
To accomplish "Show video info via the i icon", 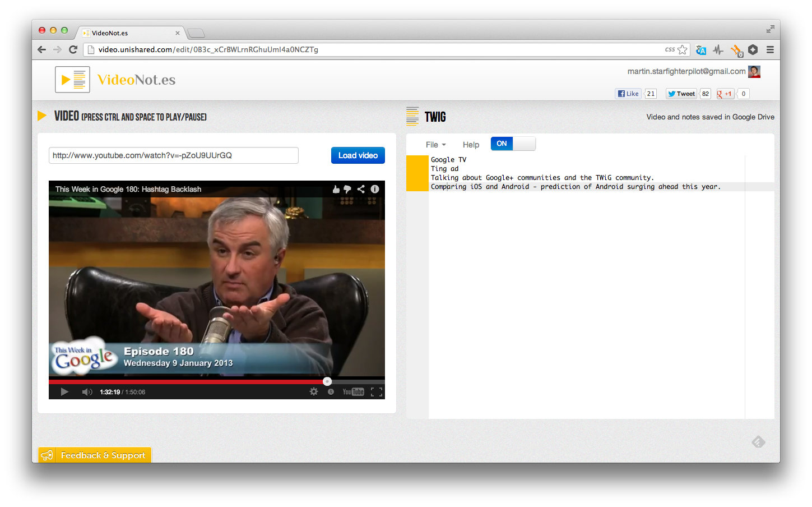I will [x=374, y=189].
